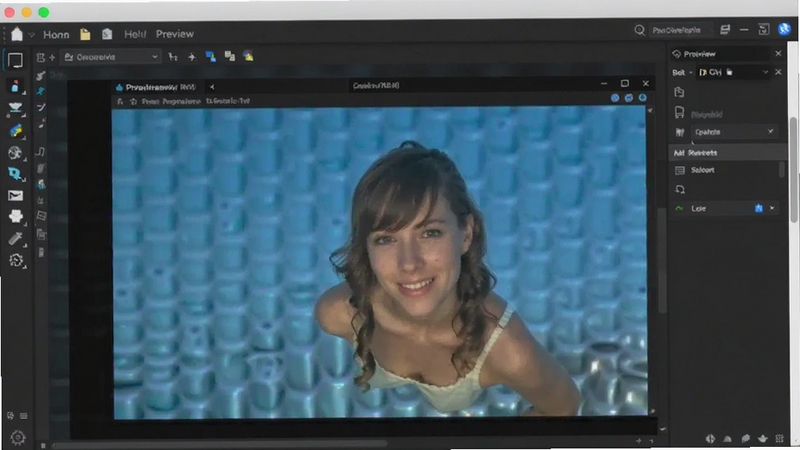Screen dimensions: 800x450
Task: Open the Preview menu in the top bar
Action: pyautogui.click(x=174, y=34)
